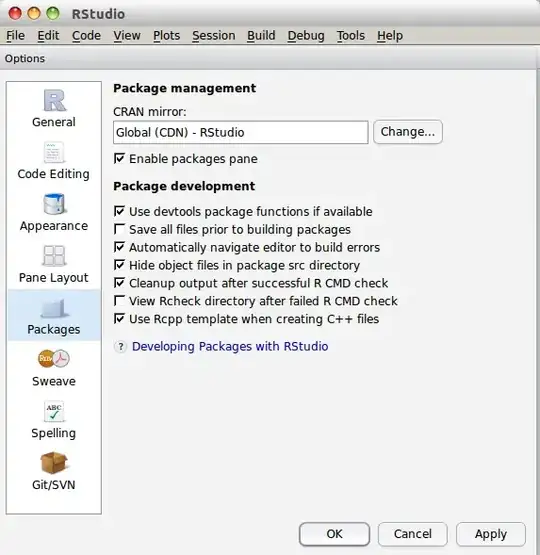The width and height of the screenshot is (540, 555).
Task: Open Developing Packages with RStudio link
Action: (230, 346)
